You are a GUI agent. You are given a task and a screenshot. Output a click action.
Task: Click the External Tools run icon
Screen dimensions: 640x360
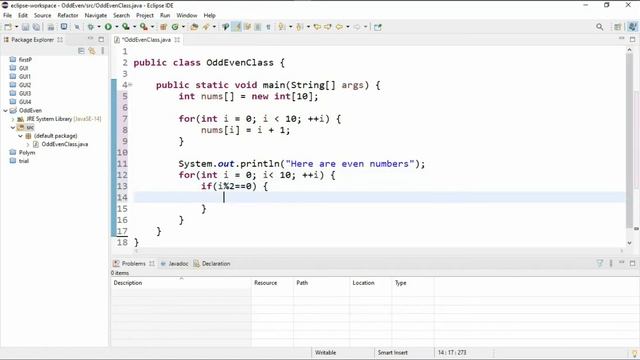tap(144, 27)
